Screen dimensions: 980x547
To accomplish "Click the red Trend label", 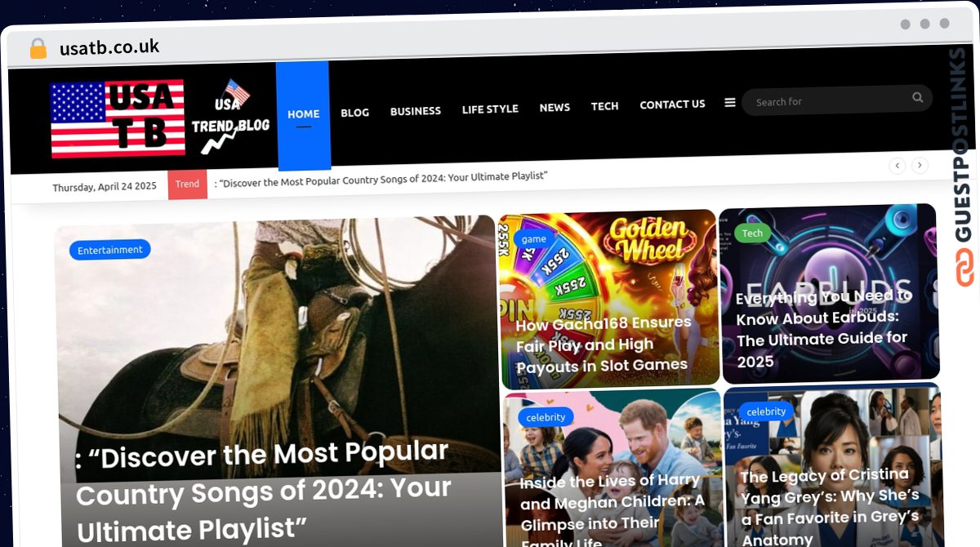I will coord(187,184).
